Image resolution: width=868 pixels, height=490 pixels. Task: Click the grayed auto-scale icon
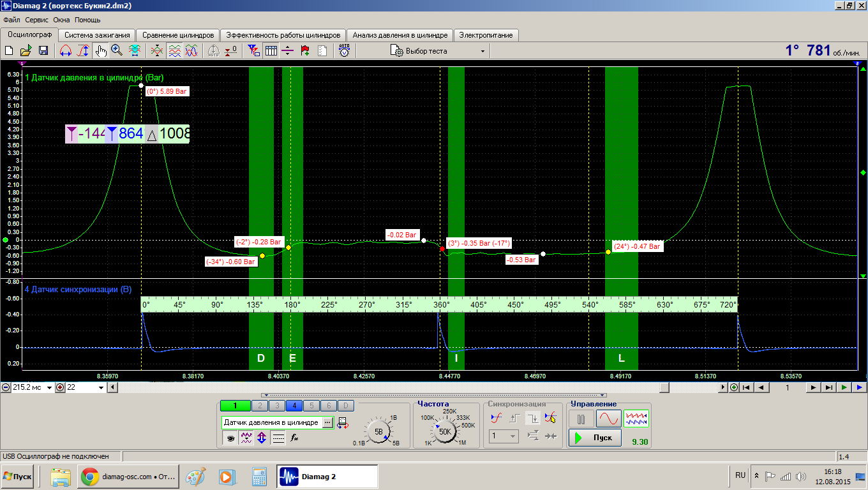tap(214, 50)
